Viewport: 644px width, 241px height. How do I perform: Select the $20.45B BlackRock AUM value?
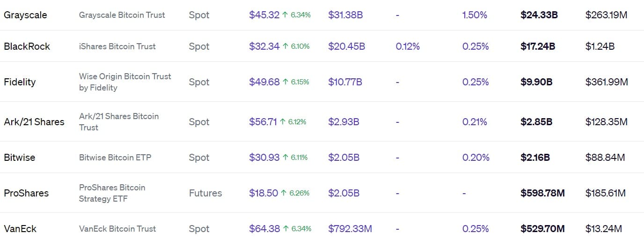pos(346,46)
